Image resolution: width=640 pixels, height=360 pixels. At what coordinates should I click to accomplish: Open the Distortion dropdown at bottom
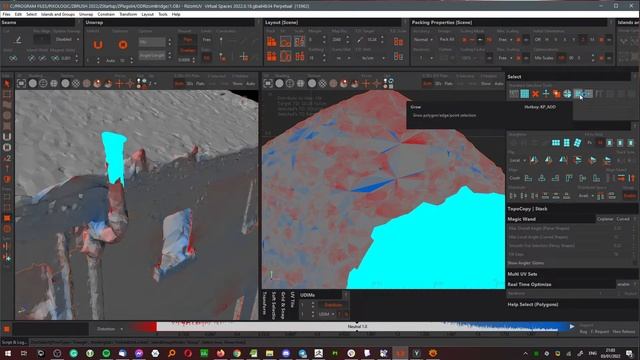coord(110,329)
